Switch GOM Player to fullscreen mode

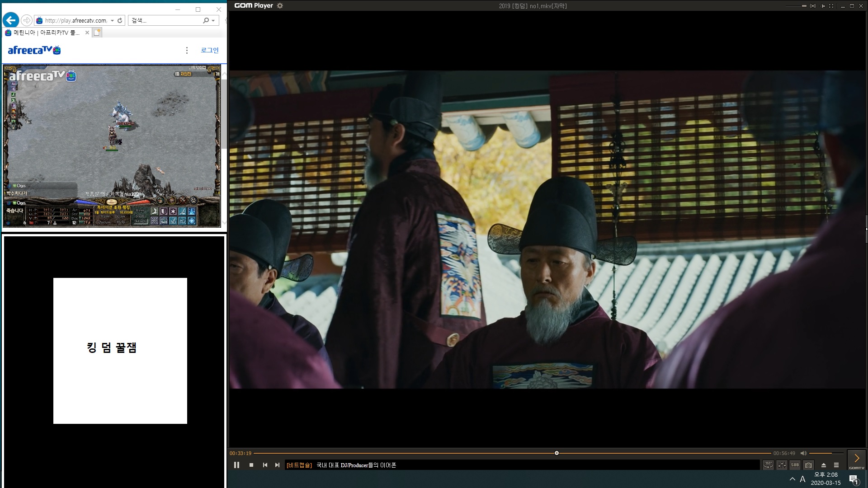[831, 6]
